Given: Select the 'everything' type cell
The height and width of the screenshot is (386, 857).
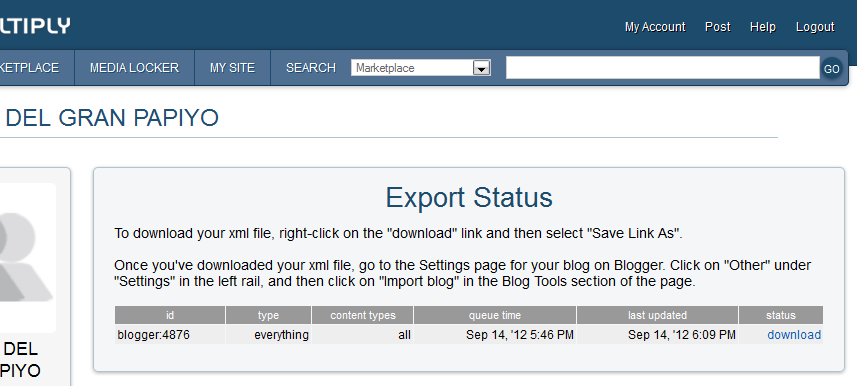Looking at the screenshot, I should pyautogui.click(x=268, y=335).
